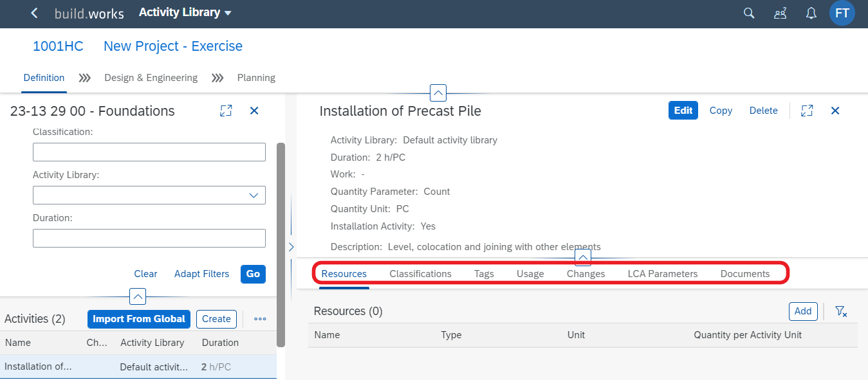Screen dimensions: 868x380
Task: Click the Import From Global button
Action: [x=139, y=319]
